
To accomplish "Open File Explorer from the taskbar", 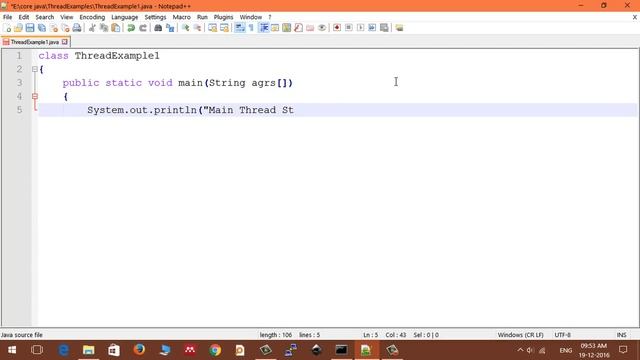I will click(89, 350).
